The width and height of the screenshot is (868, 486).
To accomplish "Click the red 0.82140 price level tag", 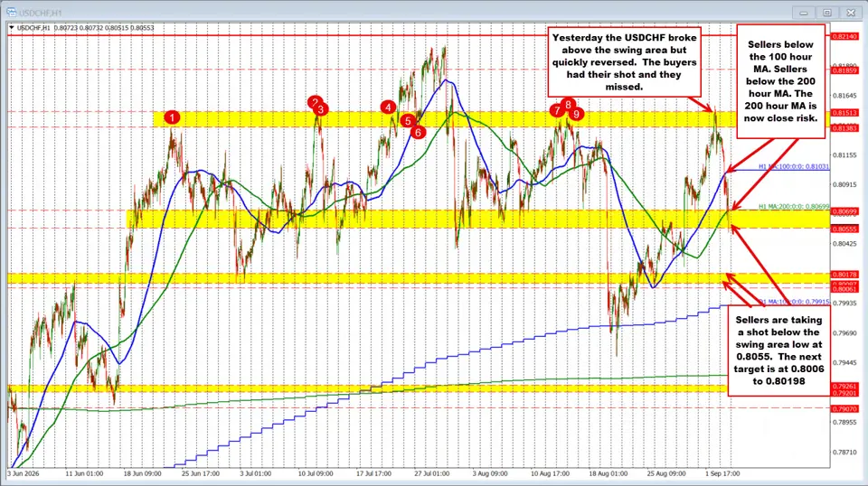I will [844, 36].
